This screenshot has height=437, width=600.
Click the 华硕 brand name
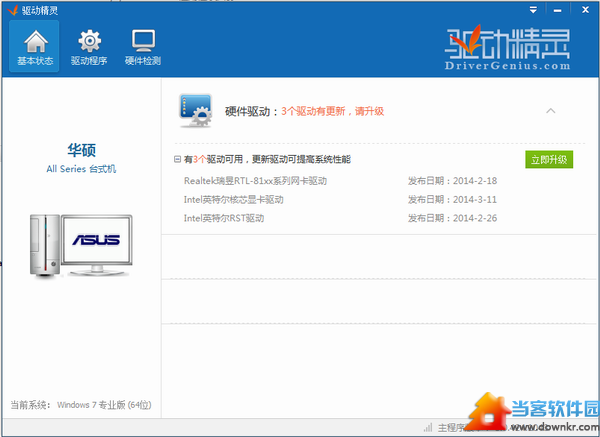click(82, 150)
